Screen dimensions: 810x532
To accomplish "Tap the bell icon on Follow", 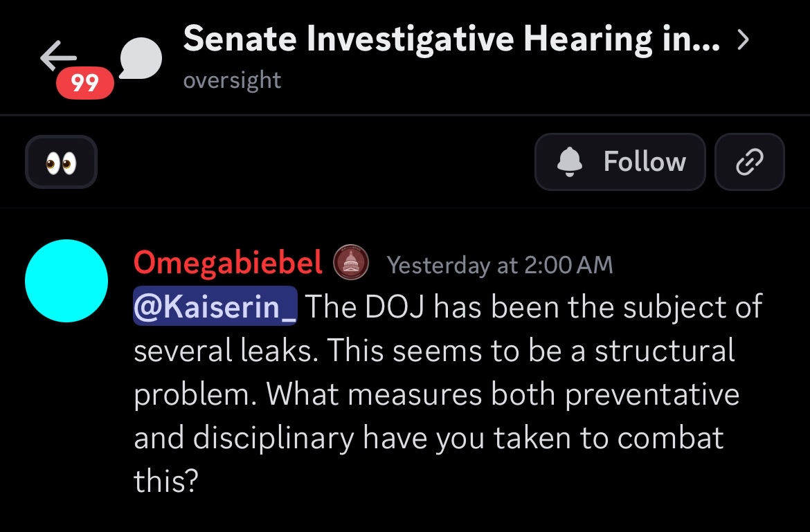I will pyautogui.click(x=570, y=162).
